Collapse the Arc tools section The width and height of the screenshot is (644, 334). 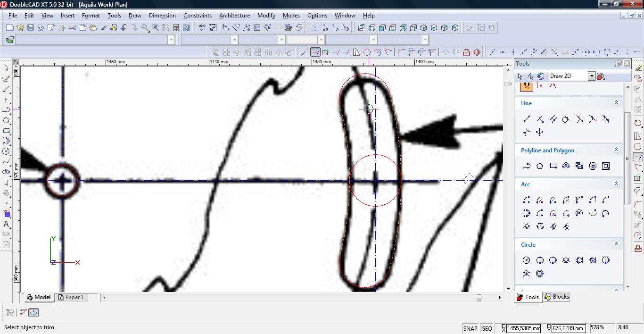coord(616,184)
